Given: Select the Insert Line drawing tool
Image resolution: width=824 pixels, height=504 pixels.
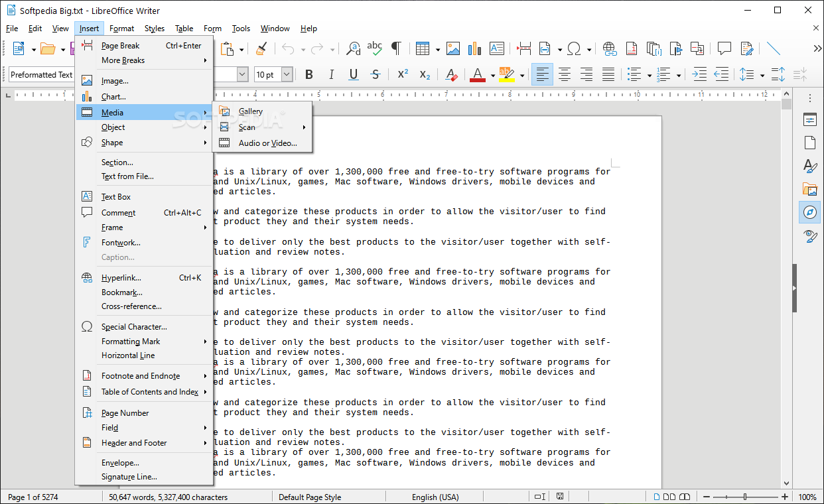Looking at the screenshot, I should (x=774, y=48).
